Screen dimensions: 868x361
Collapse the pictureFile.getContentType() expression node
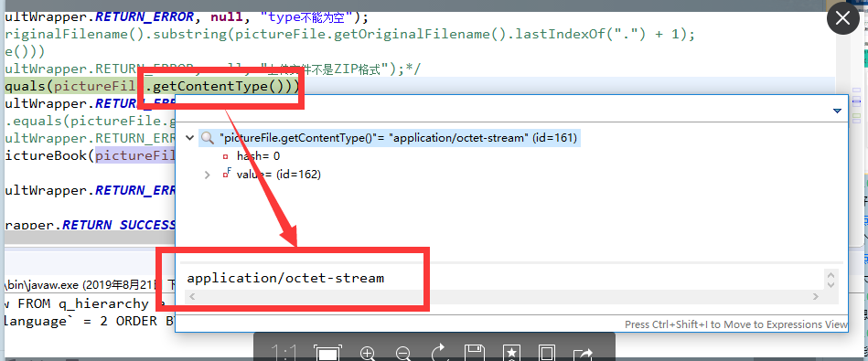click(x=190, y=138)
